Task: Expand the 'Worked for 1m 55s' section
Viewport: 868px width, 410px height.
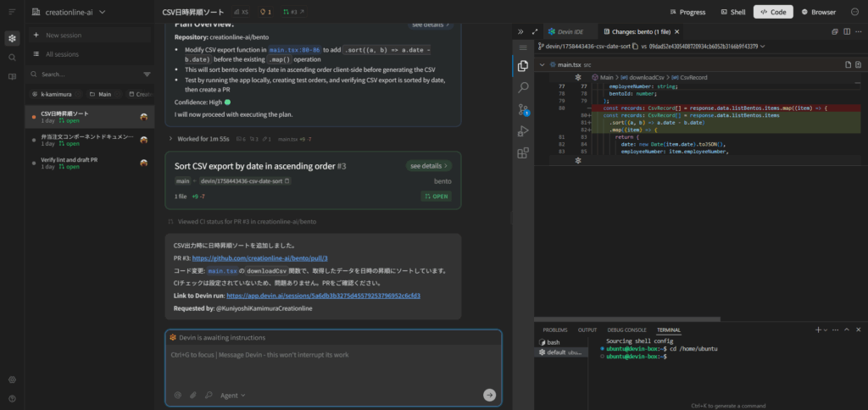Action: coord(171,138)
